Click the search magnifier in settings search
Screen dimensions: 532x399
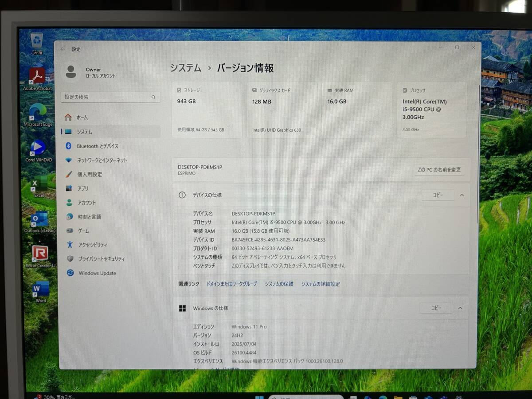click(x=153, y=97)
